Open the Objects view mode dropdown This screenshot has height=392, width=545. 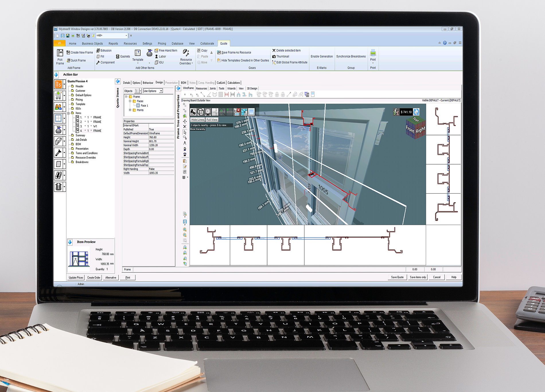(140, 91)
